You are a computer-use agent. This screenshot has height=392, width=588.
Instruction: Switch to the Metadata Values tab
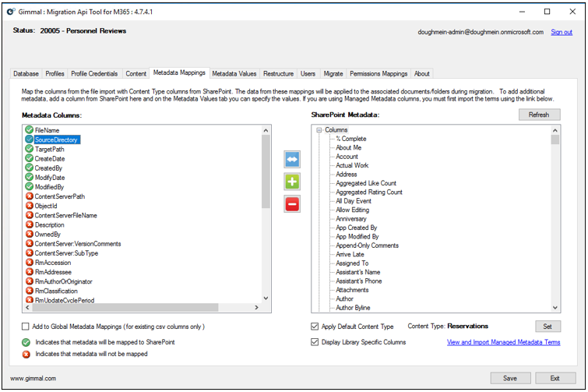click(x=234, y=74)
